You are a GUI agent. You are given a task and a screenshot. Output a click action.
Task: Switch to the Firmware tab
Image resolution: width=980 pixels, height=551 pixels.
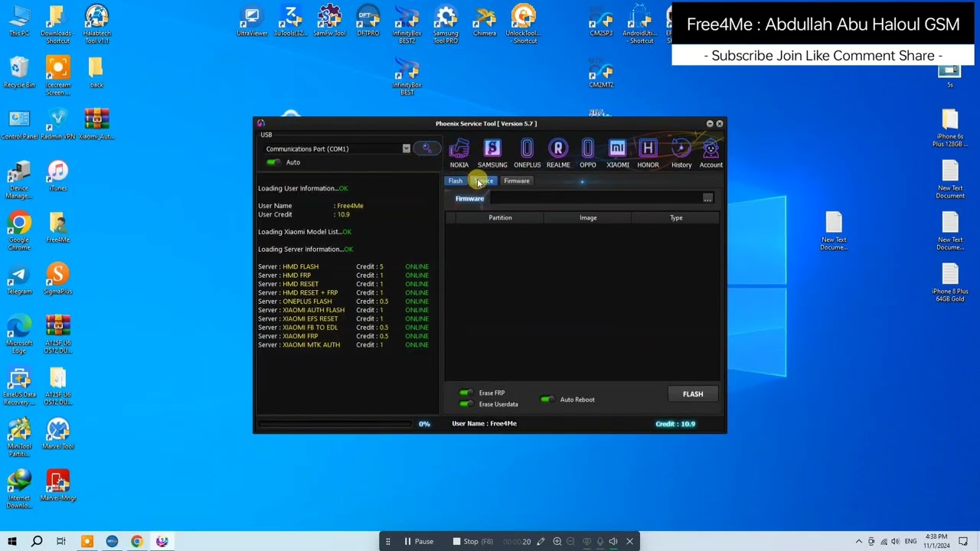[517, 181]
